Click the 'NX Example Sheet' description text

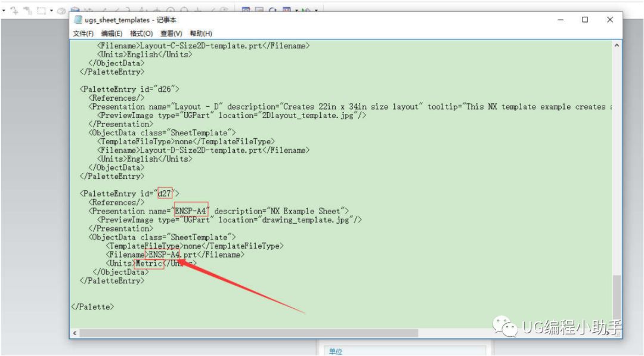[305, 211]
